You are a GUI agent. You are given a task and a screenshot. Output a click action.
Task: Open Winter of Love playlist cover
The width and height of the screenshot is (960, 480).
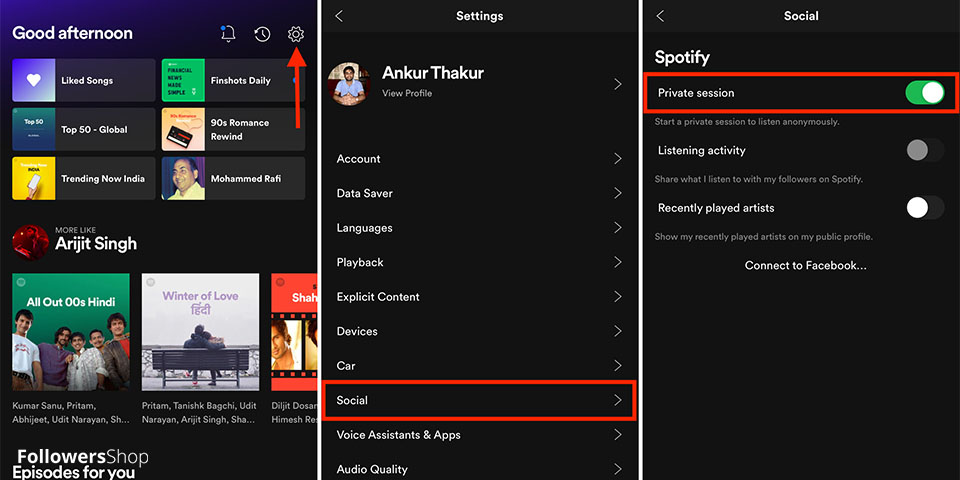point(200,332)
